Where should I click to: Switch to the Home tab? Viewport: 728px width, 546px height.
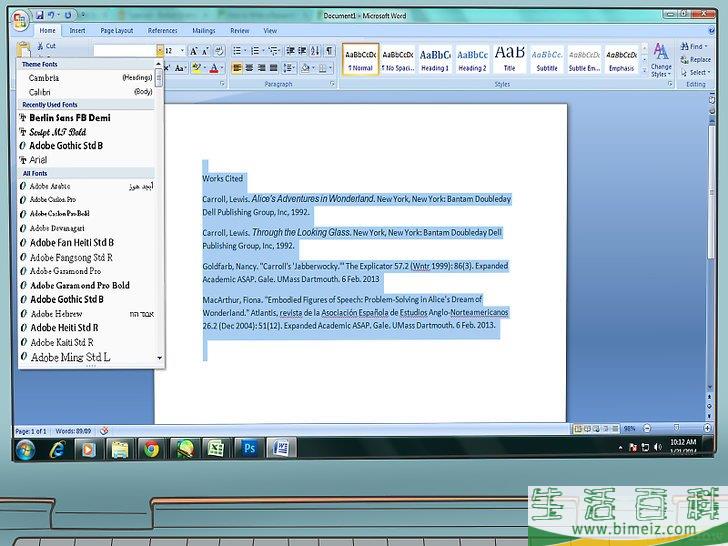tap(47, 31)
